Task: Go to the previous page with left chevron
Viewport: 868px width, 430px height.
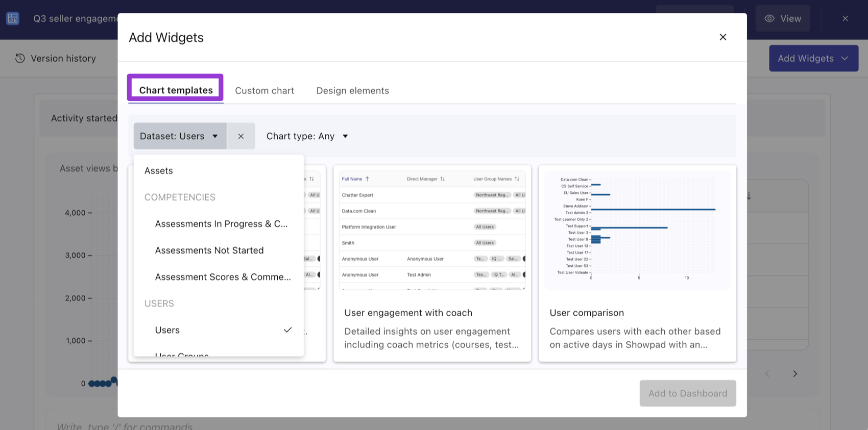Action: point(767,374)
